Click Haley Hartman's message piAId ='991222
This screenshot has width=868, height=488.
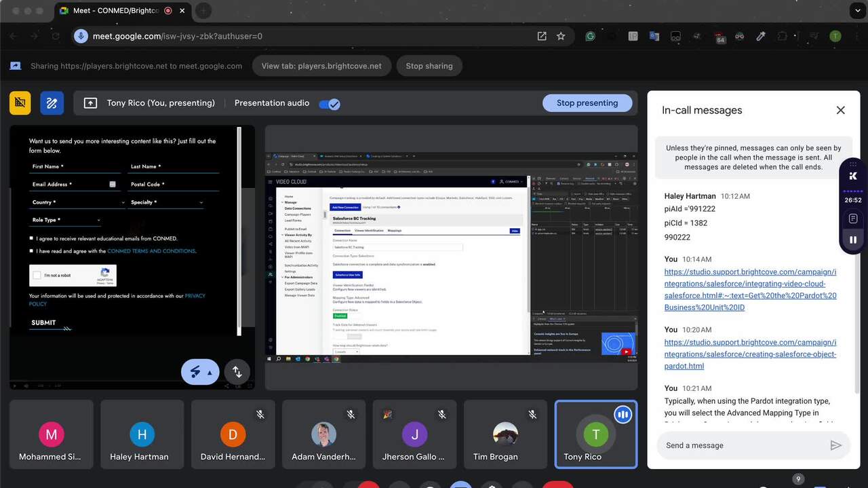click(x=690, y=208)
